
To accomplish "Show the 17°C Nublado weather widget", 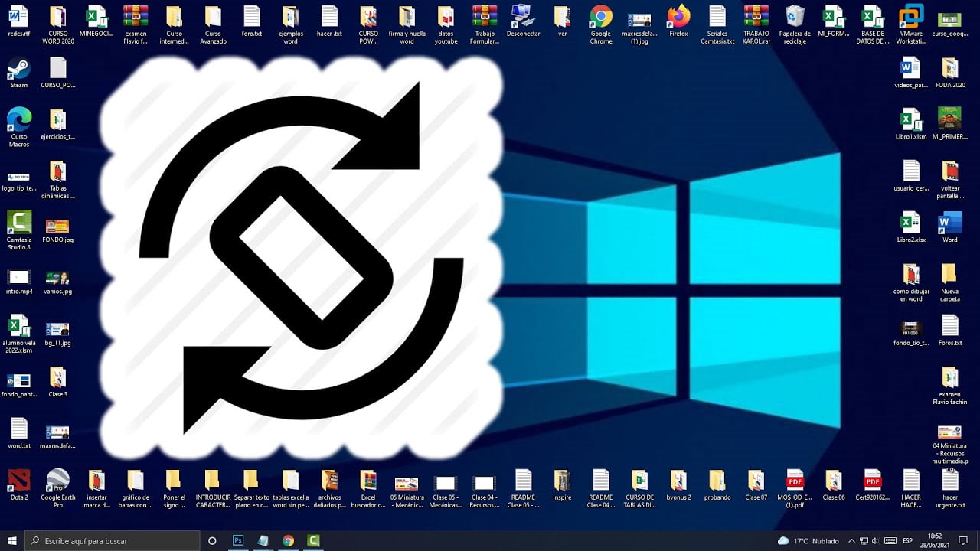I will (x=808, y=540).
